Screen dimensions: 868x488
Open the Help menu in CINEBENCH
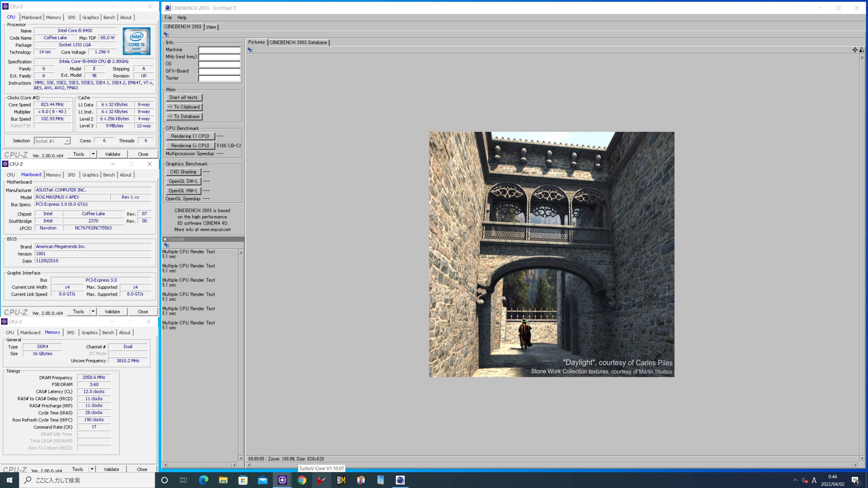point(182,18)
